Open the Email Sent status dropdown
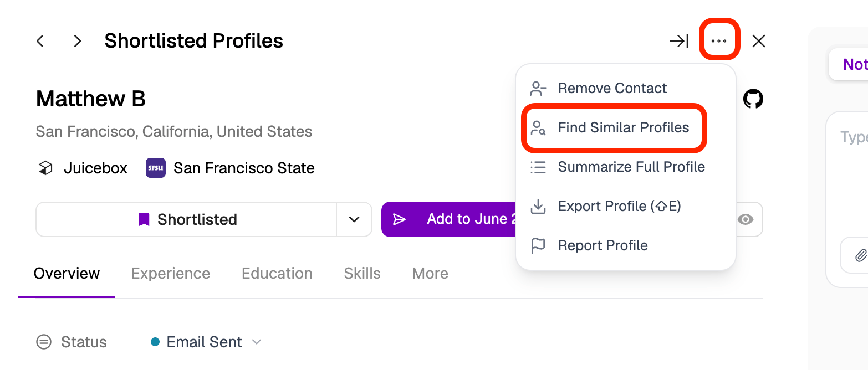This screenshot has height=370, width=868. [206, 342]
